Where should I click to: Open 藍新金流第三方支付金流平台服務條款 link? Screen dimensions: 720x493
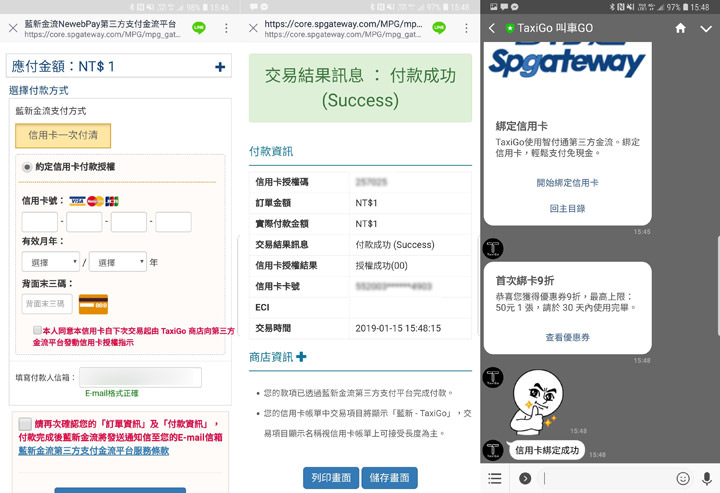94,451
